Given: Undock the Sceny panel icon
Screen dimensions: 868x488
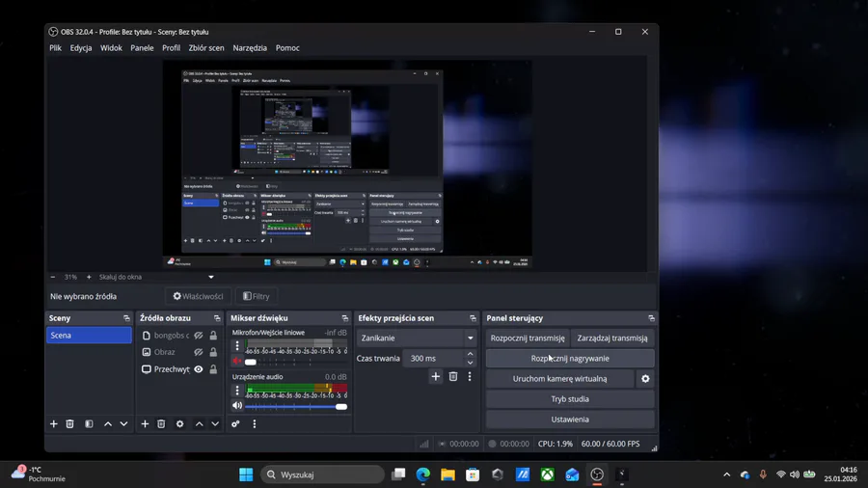Looking at the screenshot, I should (126, 318).
